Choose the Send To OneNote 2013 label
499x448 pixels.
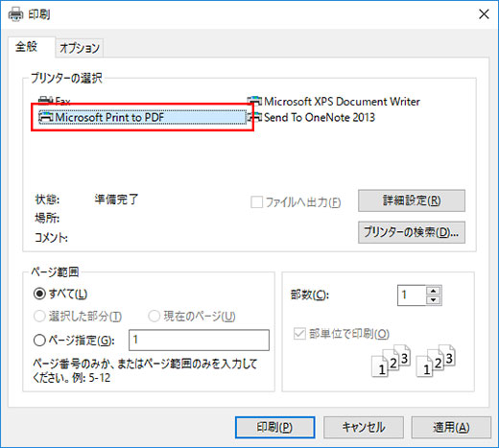point(320,117)
